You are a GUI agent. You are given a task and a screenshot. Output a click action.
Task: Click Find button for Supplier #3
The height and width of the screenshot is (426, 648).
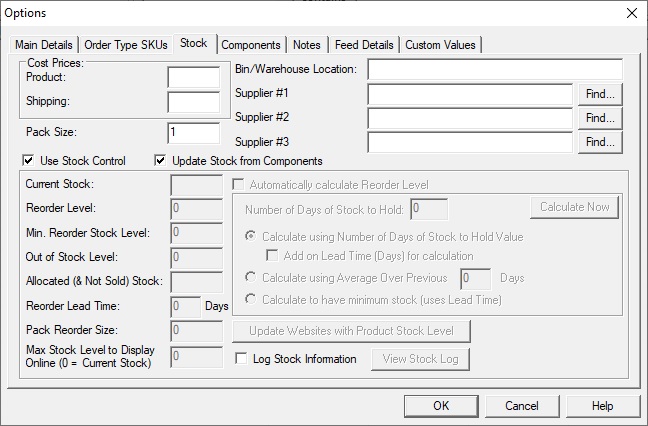[x=600, y=142]
